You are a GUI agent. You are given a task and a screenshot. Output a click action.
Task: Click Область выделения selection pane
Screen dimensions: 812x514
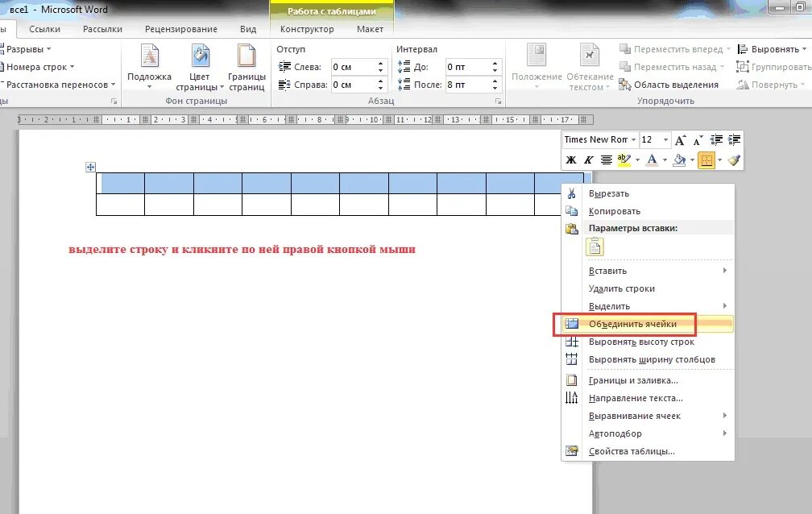click(x=669, y=85)
